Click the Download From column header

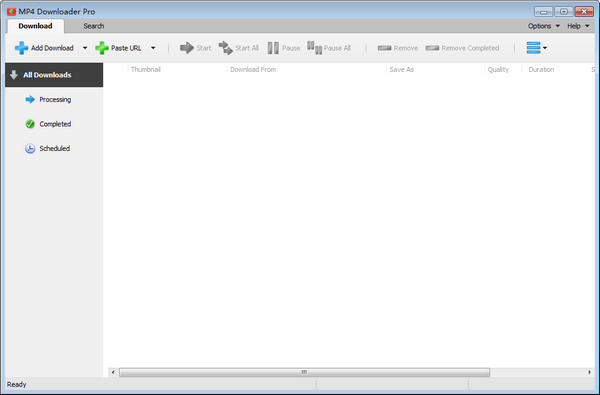pos(253,69)
